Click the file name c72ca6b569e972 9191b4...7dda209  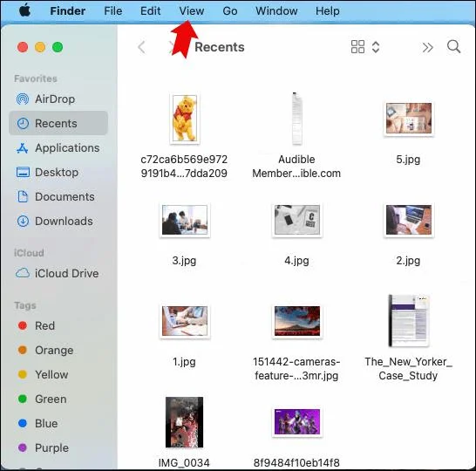(184, 167)
